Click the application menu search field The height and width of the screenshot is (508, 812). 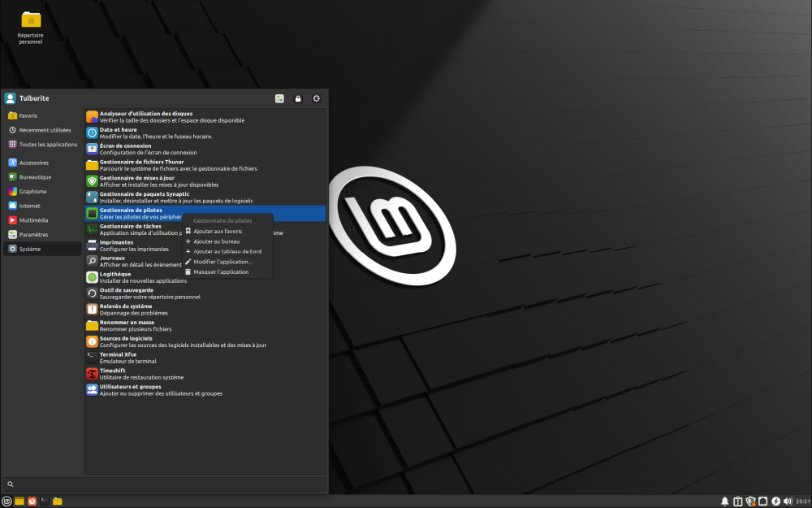tap(165, 484)
